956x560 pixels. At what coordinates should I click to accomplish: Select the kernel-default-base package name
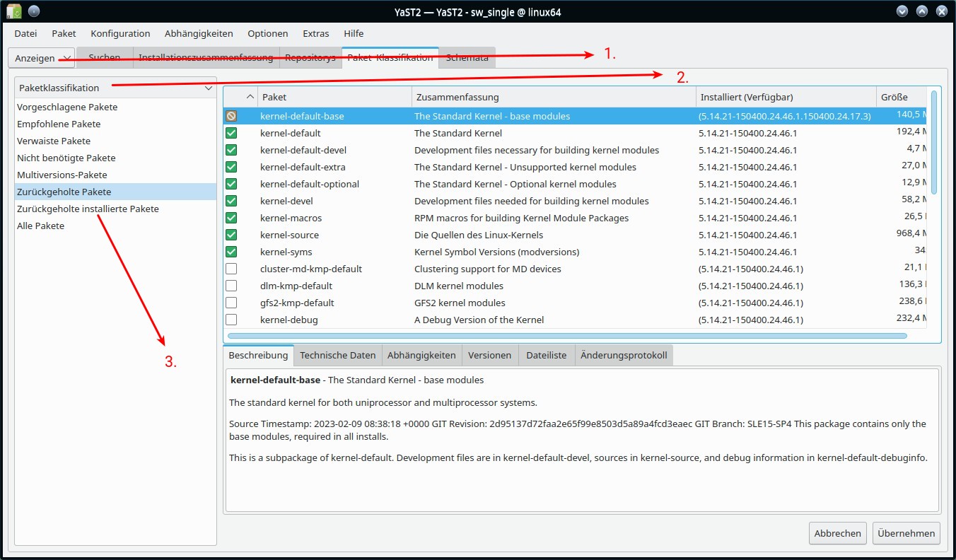(x=302, y=116)
